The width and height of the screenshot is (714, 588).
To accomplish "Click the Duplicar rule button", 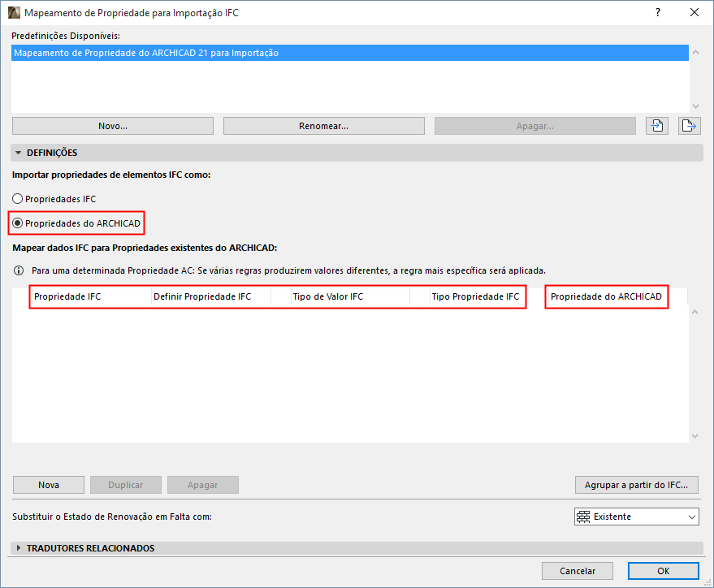I will point(126,485).
